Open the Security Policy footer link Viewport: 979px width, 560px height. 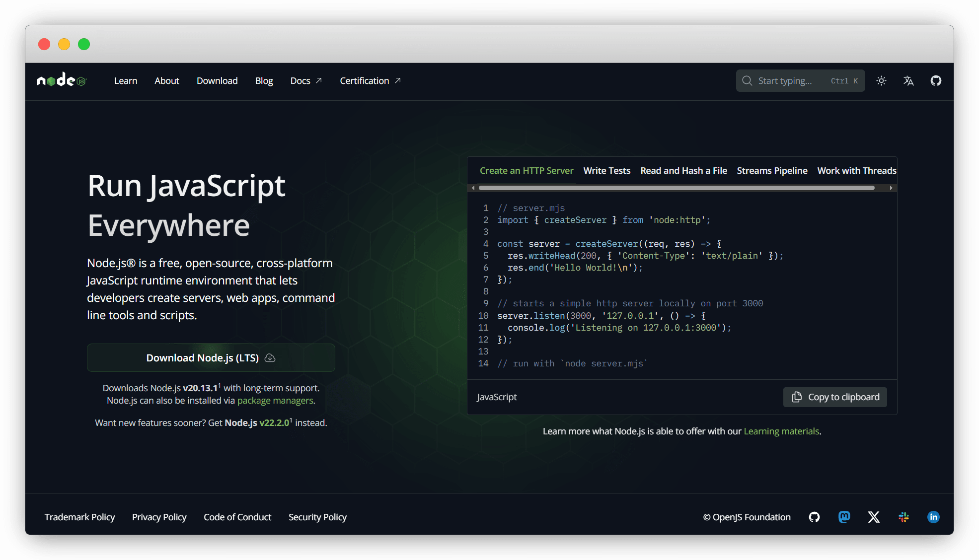click(x=317, y=517)
